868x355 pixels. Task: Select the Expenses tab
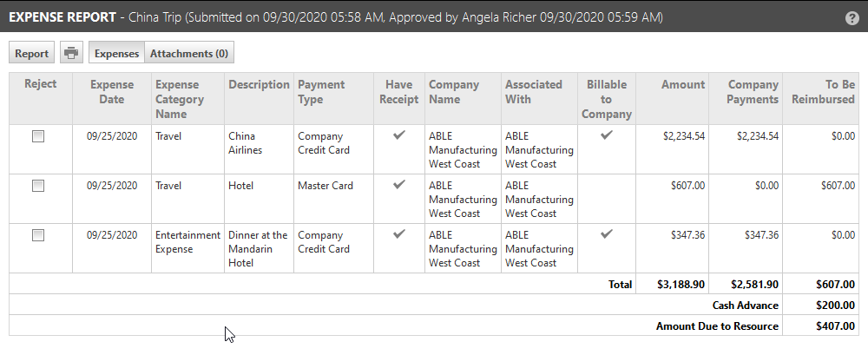point(117,53)
